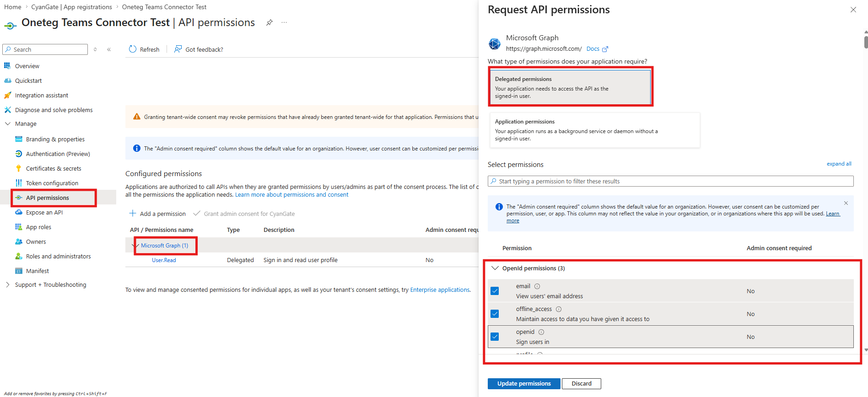Click the Add a permission button
Viewport: 868px width, 397px height.
tap(157, 214)
